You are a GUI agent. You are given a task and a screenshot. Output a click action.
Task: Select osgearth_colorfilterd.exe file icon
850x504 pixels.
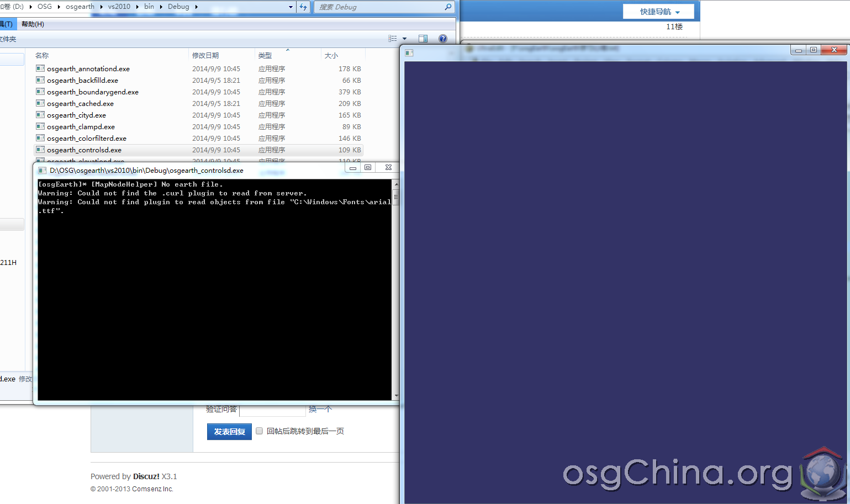[40, 138]
